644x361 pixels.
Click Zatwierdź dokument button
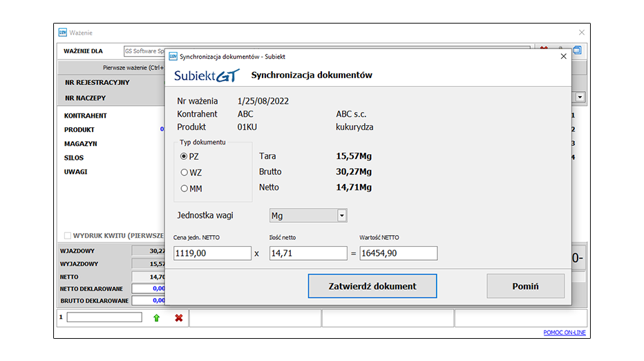point(372,286)
